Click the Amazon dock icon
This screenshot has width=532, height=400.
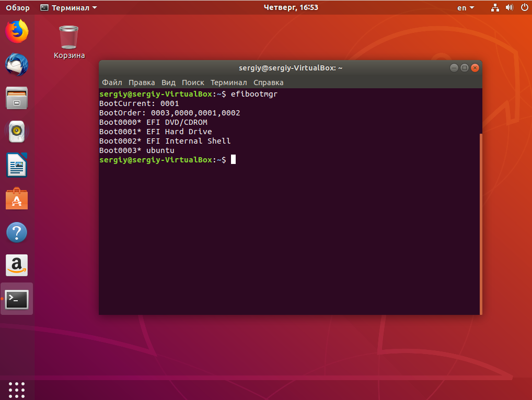click(x=17, y=265)
